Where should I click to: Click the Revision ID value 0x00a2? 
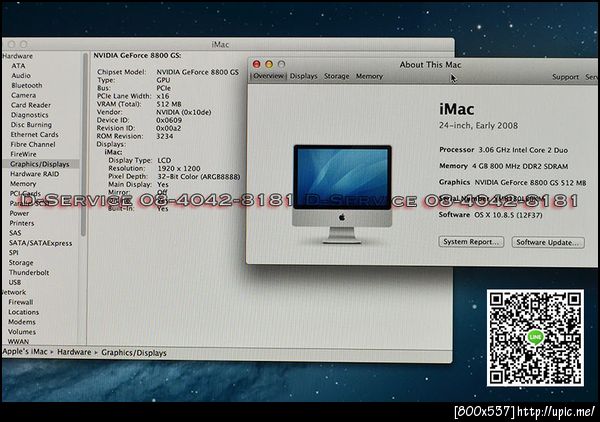(x=168, y=128)
